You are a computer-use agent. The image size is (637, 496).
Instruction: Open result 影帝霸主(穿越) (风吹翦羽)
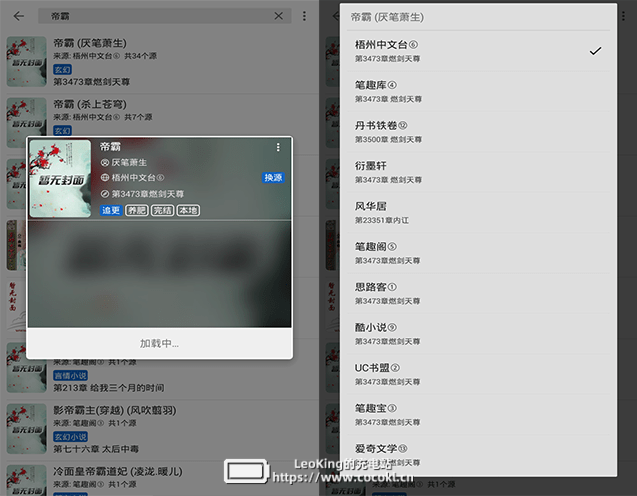pyautogui.click(x=159, y=429)
